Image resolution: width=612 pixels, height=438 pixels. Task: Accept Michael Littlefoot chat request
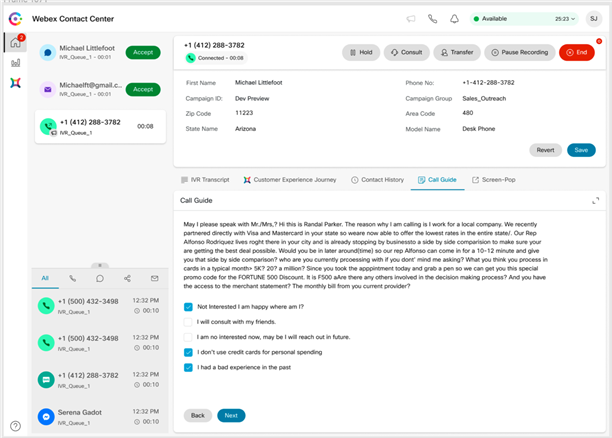143,52
